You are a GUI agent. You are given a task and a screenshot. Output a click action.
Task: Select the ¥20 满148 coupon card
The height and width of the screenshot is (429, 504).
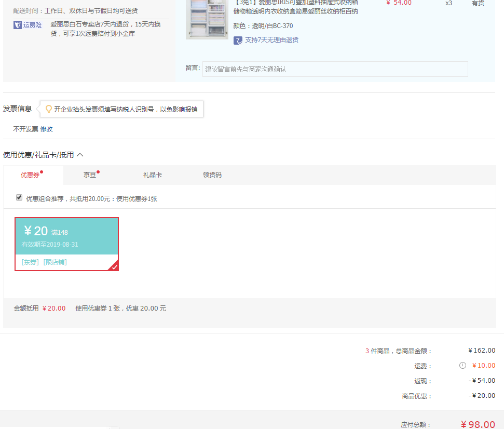pos(66,244)
